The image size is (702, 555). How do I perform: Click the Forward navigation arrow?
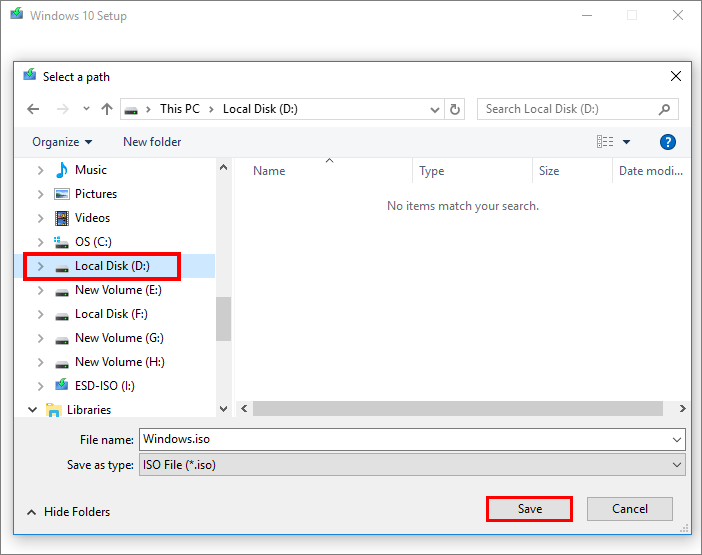click(x=63, y=109)
